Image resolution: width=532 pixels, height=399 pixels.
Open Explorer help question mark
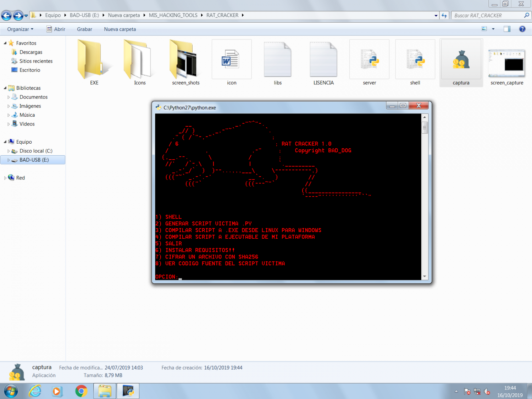coord(522,29)
